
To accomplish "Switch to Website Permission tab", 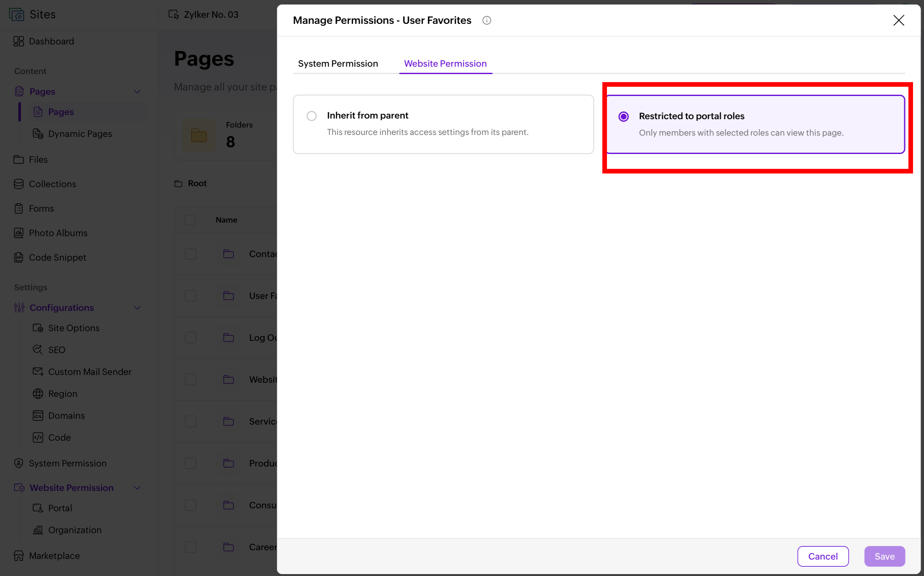I will [x=446, y=63].
